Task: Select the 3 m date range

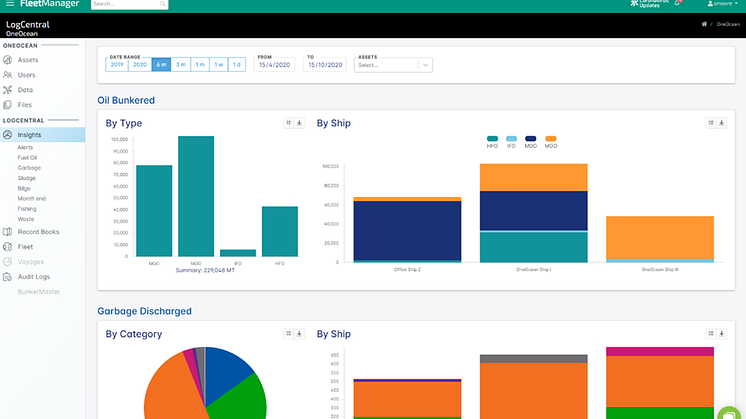Action: [181, 65]
